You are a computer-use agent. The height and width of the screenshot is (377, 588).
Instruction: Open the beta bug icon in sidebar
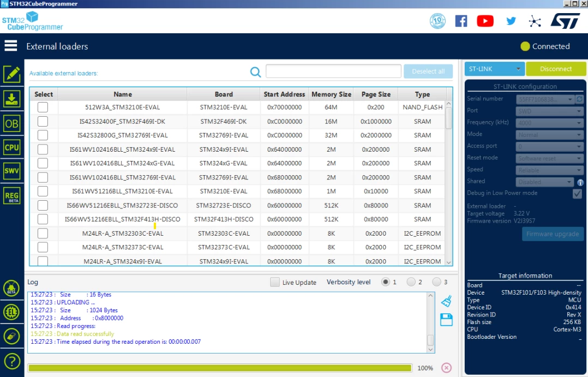[x=11, y=288]
